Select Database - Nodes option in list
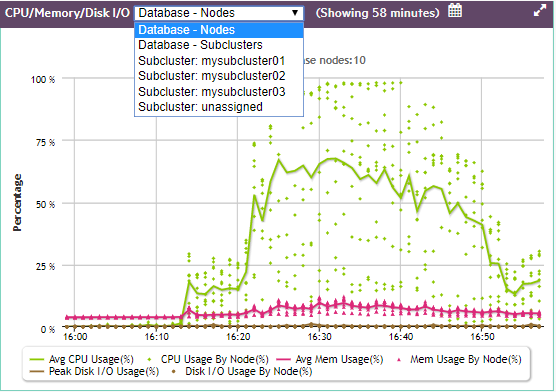Viewport: 556px width, 392px height. point(219,30)
